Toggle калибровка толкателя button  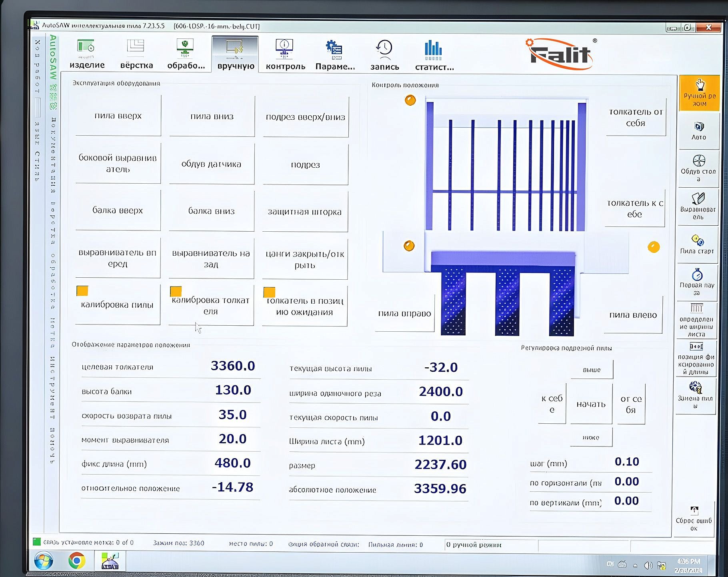click(x=211, y=306)
